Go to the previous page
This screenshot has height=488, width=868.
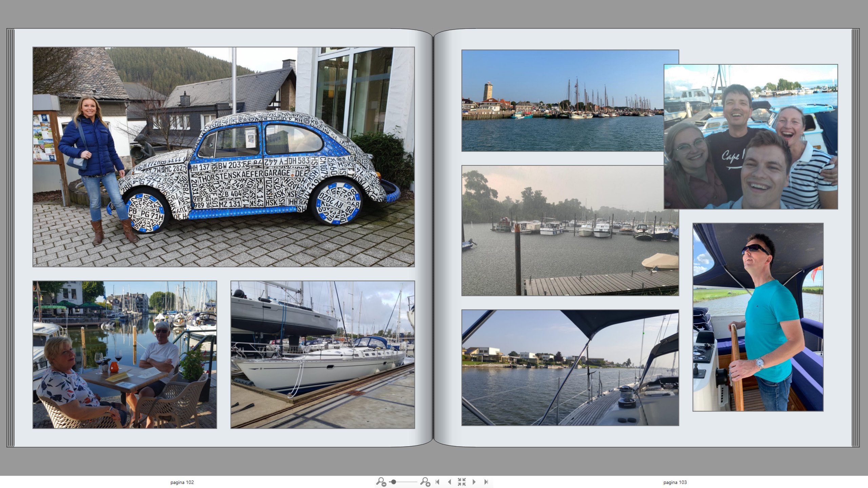tap(449, 482)
